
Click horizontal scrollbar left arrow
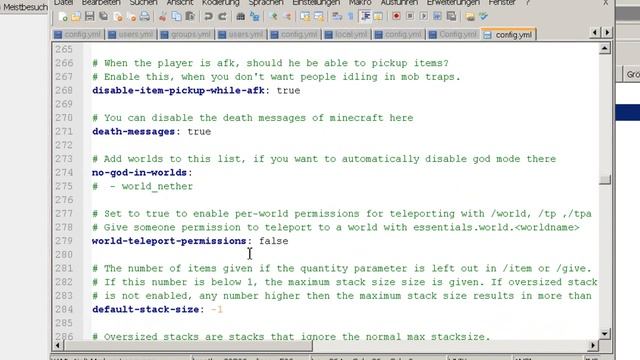pos(58,345)
